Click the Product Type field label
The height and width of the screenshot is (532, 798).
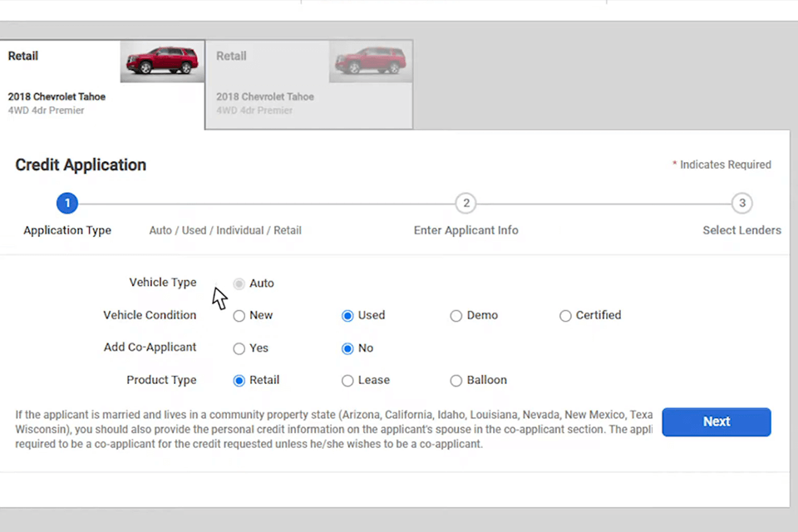point(161,380)
